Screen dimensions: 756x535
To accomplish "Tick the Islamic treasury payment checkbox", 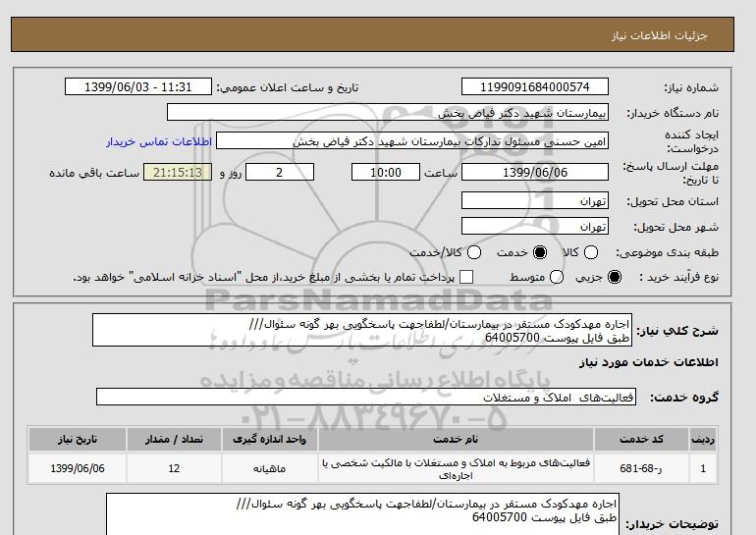I will (x=466, y=277).
